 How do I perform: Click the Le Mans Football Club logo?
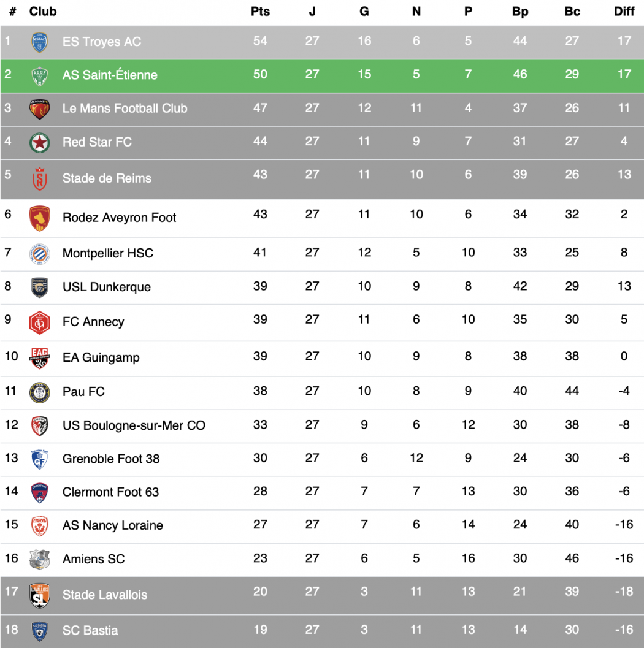click(40, 109)
